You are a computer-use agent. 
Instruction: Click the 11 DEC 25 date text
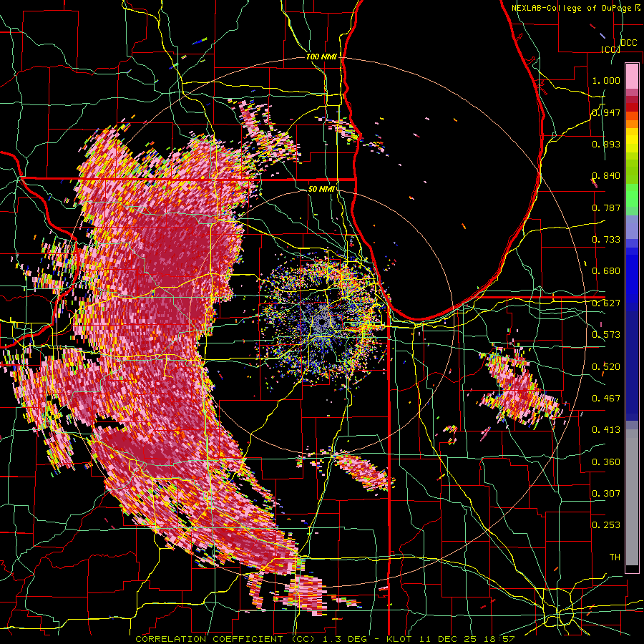click(448, 639)
